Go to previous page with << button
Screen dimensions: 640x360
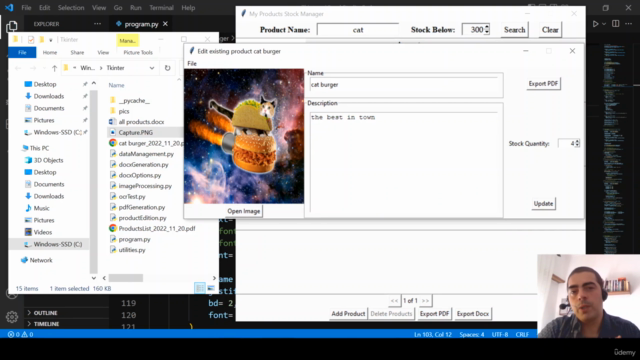[x=394, y=301]
